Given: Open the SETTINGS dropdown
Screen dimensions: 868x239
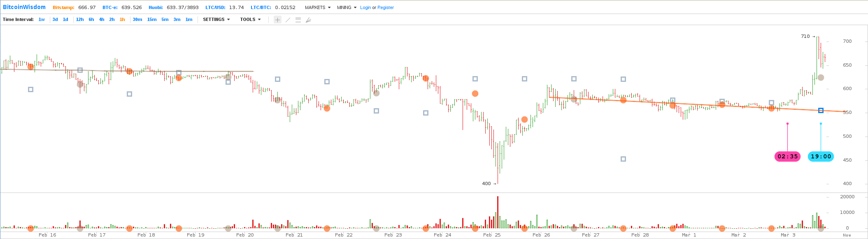Looking at the screenshot, I should click(216, 20).
